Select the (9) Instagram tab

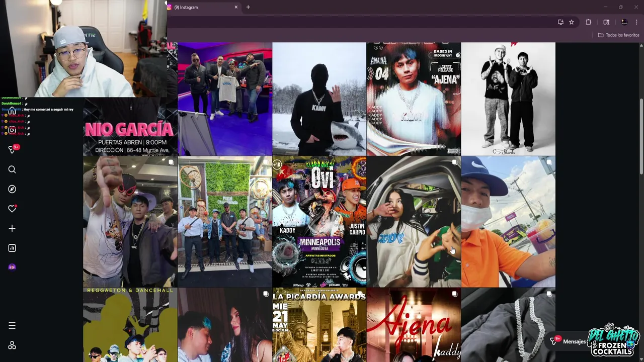tap(203, 7)
